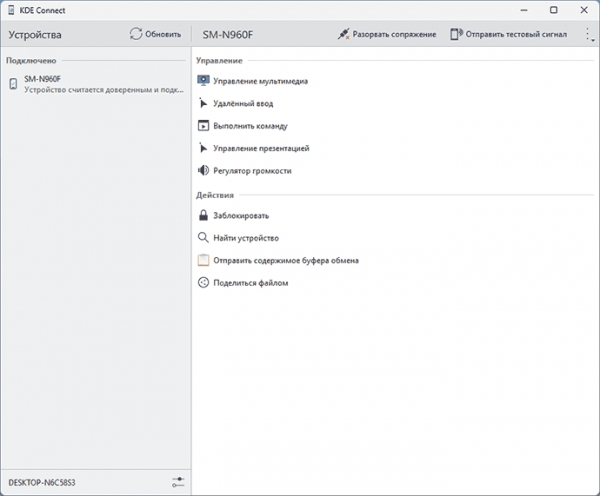
Task: Click the SM-N960F page header title
Action: pyautogui.click(x=228, y=35)
